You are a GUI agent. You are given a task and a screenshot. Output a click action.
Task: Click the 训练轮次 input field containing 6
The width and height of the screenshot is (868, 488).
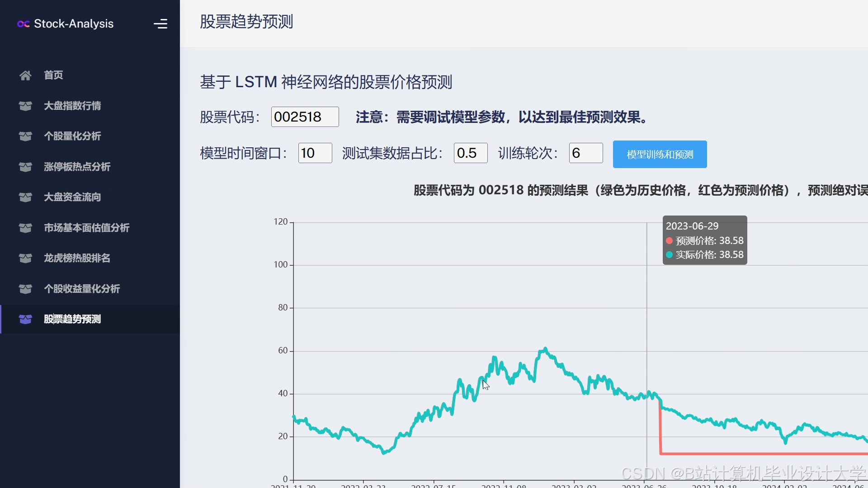tap(585, 153)
